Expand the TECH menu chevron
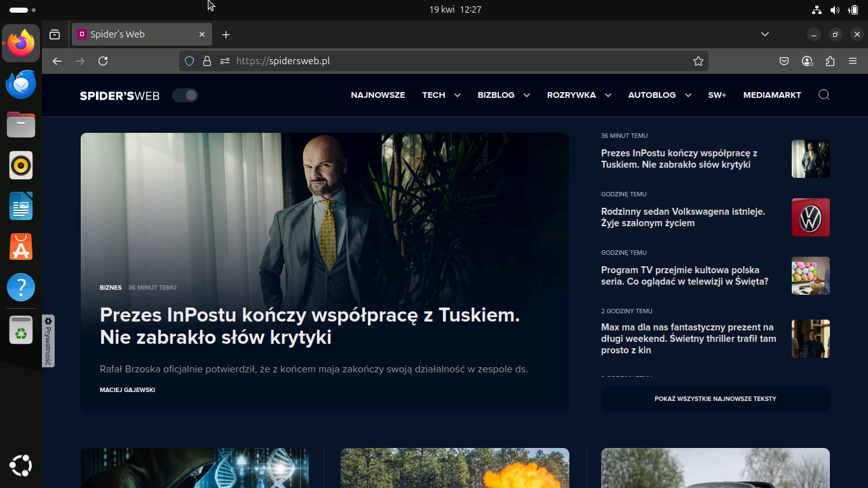The height and width of the screenshot is (488, 868). tap(458, 95)
